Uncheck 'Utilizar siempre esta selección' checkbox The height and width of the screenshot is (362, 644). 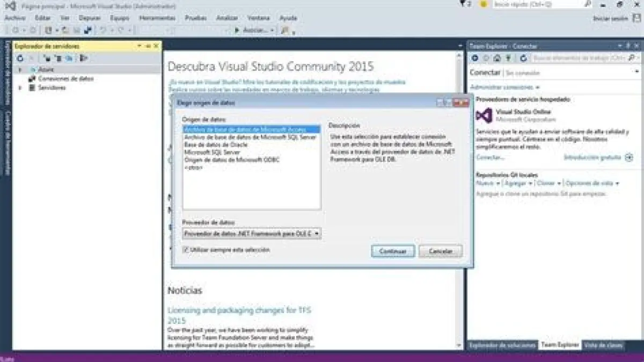(x=186, y=250)
